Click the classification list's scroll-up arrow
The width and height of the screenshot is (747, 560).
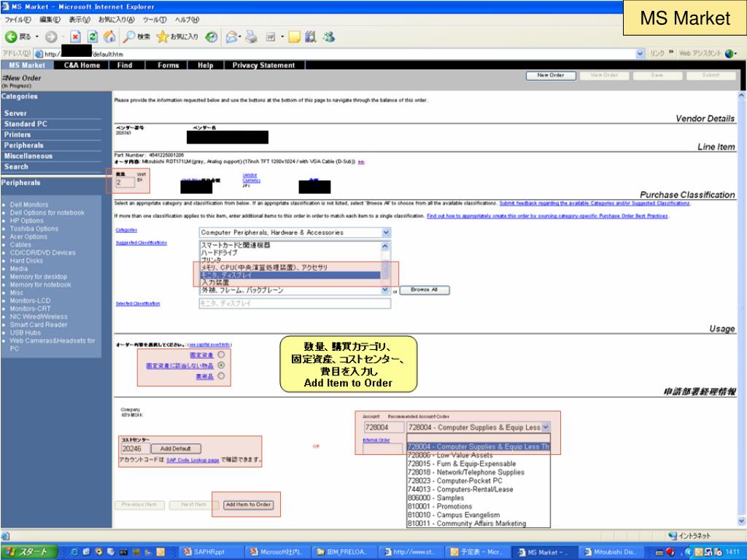[385, 246]
